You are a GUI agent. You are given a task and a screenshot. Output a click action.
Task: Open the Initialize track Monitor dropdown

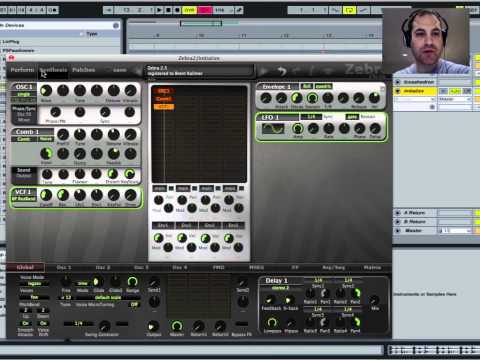click(x=455, y=99)
